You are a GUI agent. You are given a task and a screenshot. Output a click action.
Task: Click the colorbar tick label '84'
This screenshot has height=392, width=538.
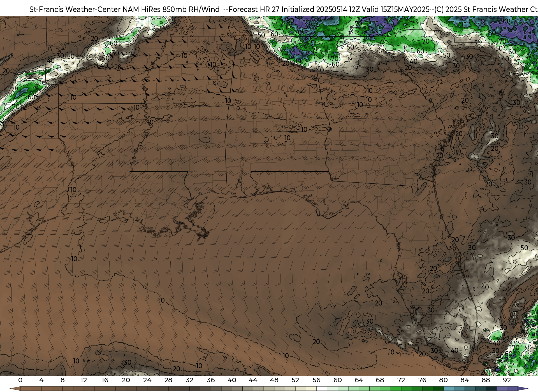pyautogui.click(x=465, y=380)
